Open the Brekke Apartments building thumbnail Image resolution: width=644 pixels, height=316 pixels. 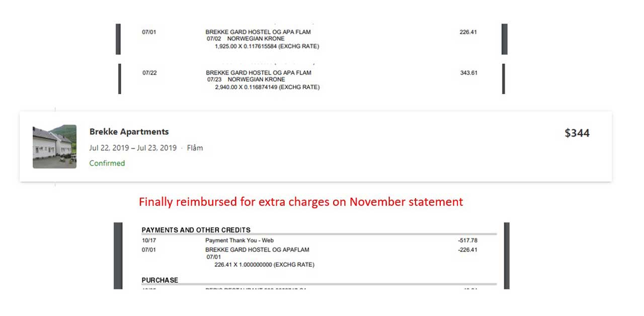tap(54, 146)
